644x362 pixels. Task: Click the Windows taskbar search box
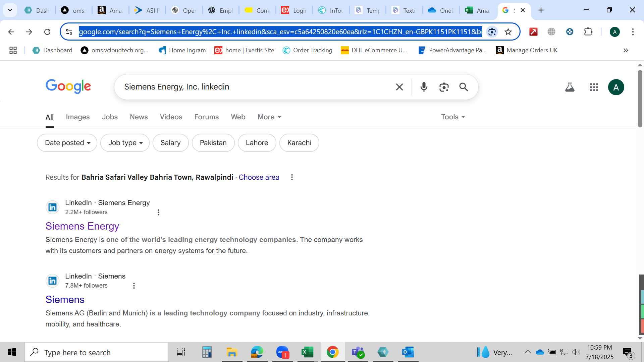point(97,352)
